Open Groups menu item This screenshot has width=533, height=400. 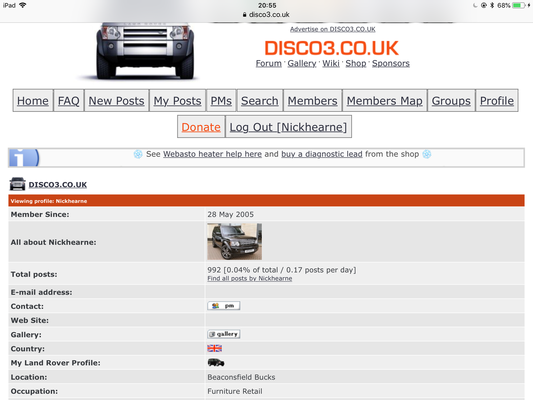tap(451, 101)
